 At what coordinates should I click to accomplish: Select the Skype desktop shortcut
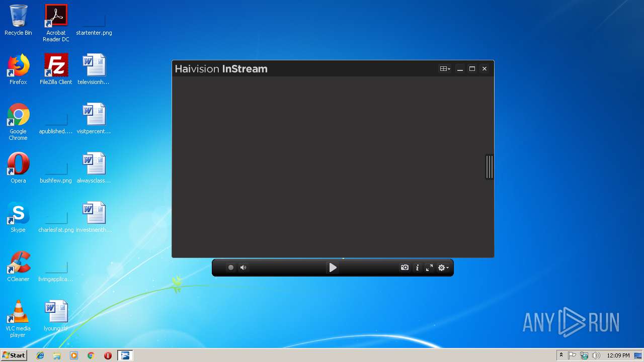18,217
